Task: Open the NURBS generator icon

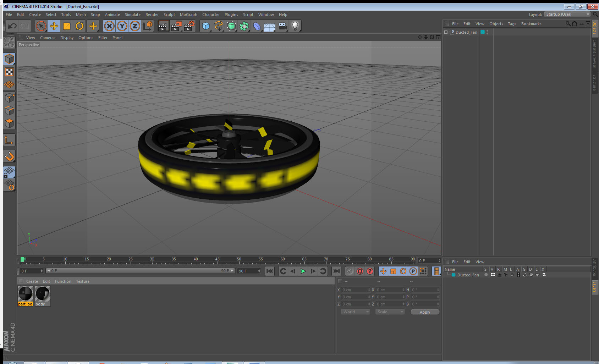Action: pyautogui.click(x=231, y=26)
